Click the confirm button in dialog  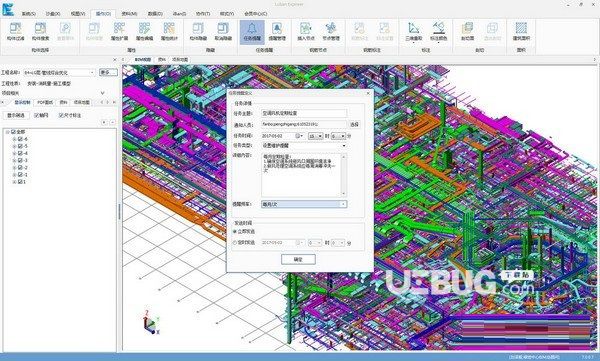pyautogui.click(x=298, y=259)
